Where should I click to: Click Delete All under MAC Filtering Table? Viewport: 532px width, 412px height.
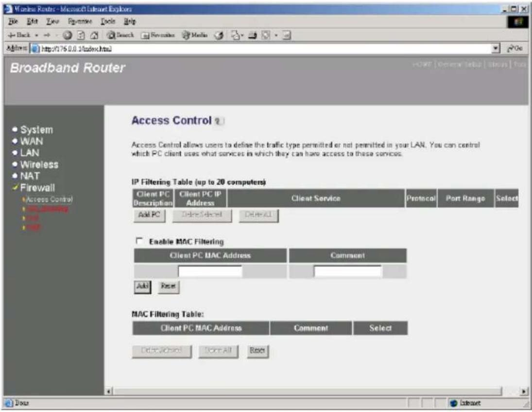pyautogui.click(x=218, y=351)
